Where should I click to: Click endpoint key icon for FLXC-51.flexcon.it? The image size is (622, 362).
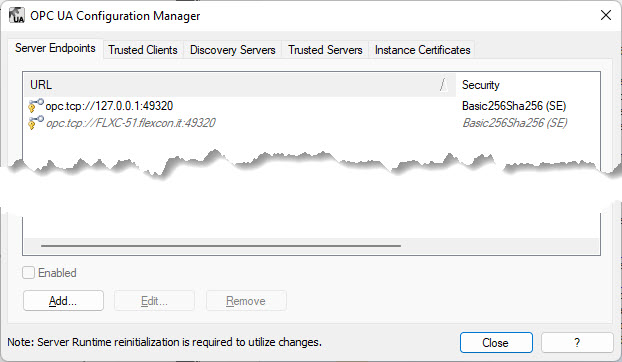click(x=36, y=123)
